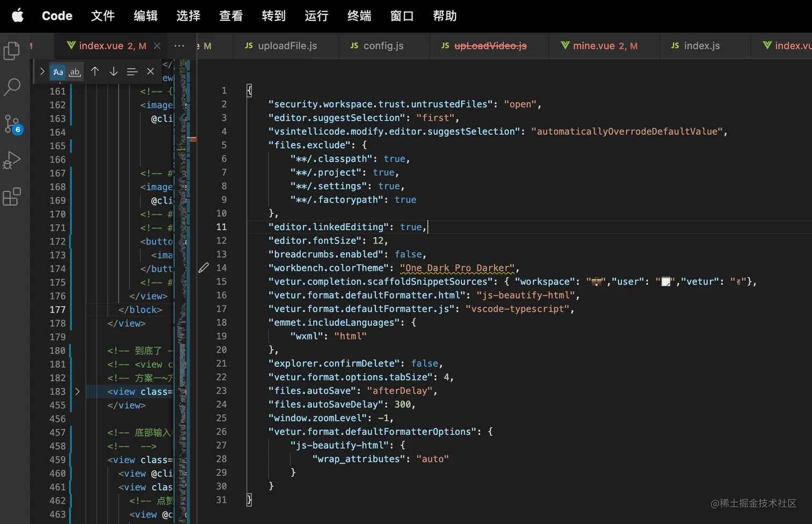Open the 编辑 menu

[x=146, y=16]
